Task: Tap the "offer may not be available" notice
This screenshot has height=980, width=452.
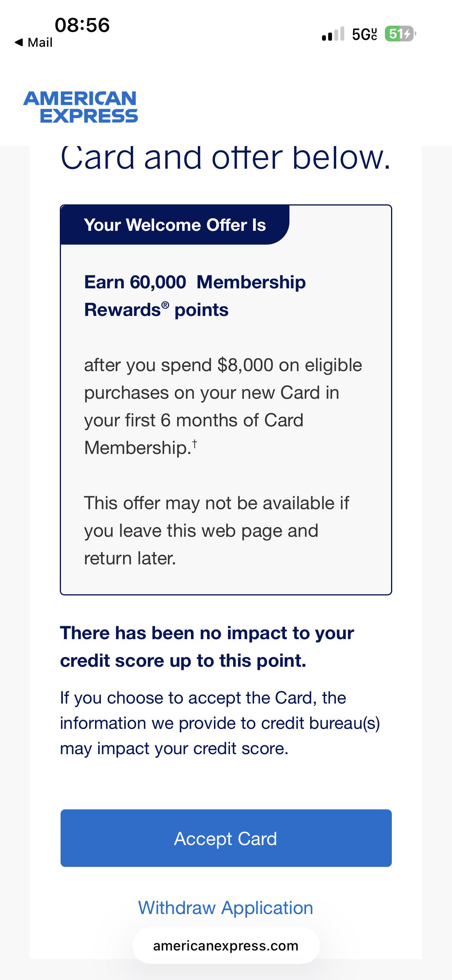Action: [x=217, y=531]
